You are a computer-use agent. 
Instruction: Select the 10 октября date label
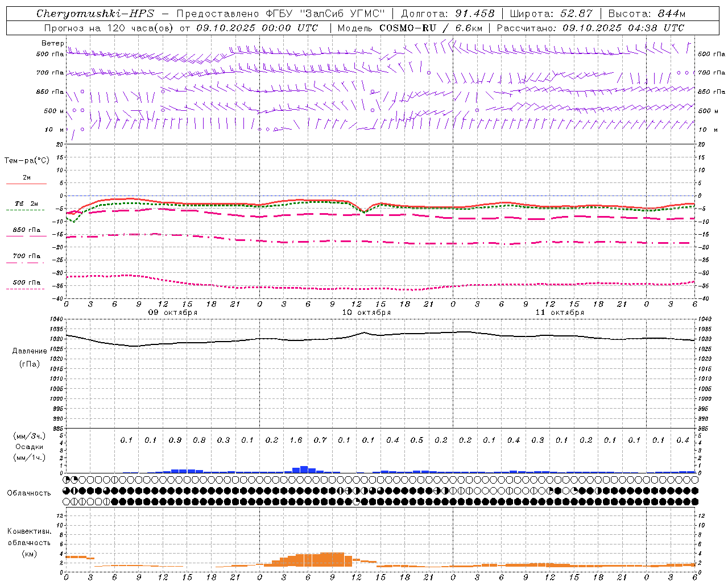(x=366, y=313)
